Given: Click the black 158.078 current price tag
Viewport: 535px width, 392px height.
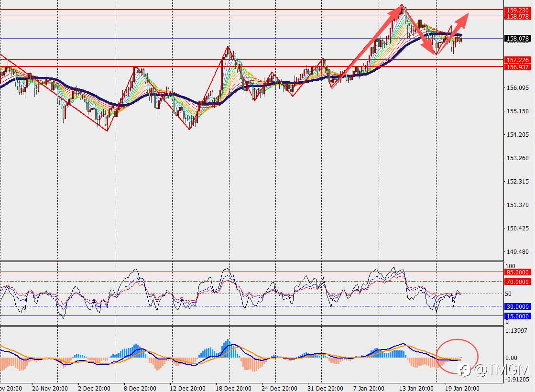Looking at the screenshot, I should click(x=517, y=39).
